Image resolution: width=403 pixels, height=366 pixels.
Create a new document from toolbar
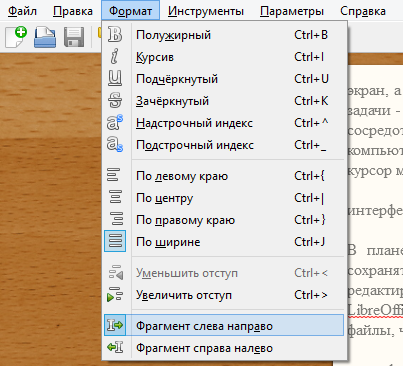click(x=16, y=37)
